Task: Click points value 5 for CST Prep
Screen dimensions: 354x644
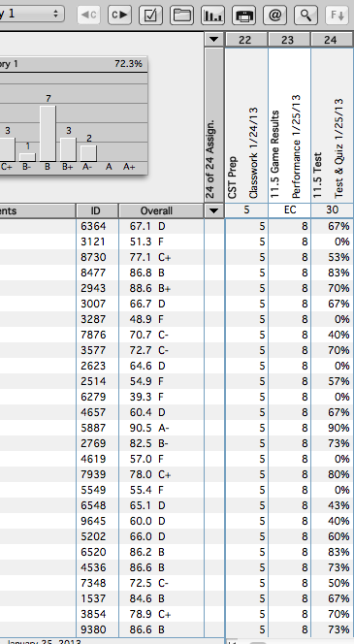Action: [246, 209]
